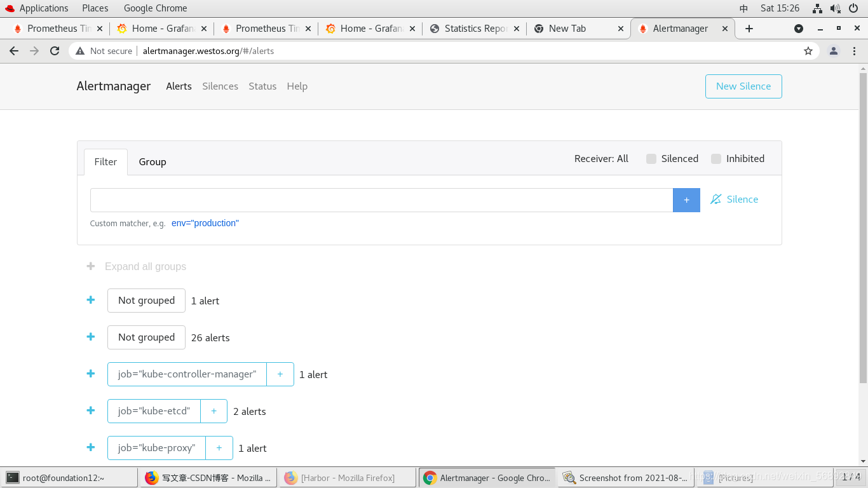The image size is (868, 488).
Task: Open the Places menu
Action: tap(95, 8)
